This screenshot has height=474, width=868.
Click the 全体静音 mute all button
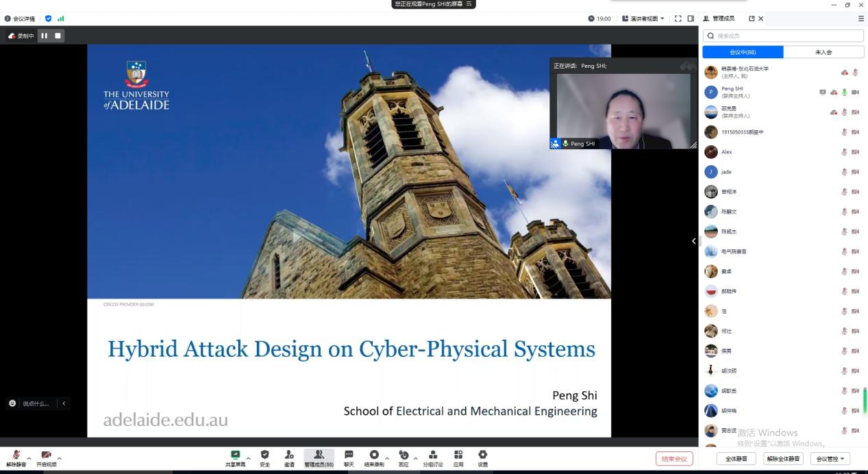[736, 458]
